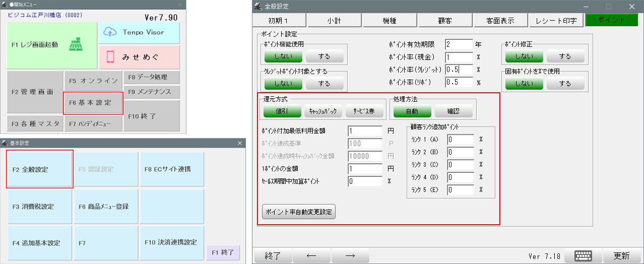Click the 終了 button in 全般設定
Image resolution: width=644 pixels, height=264 pixels.
point(273,255)
